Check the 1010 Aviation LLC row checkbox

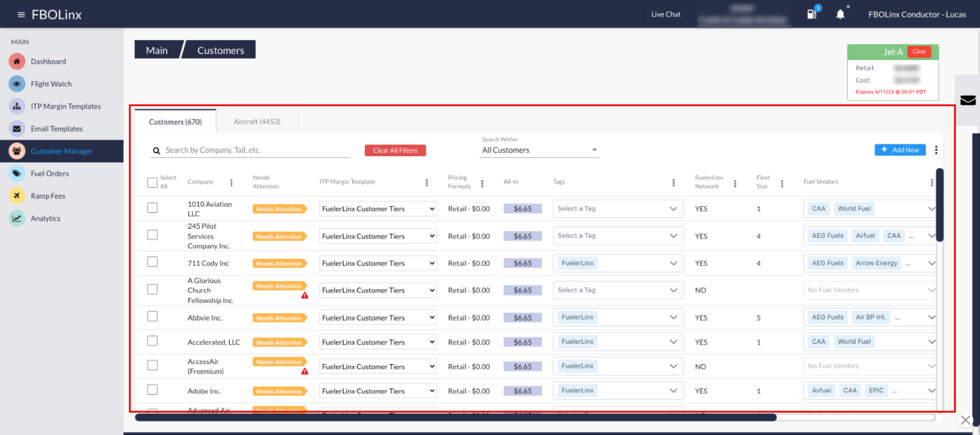click(153, 208)
